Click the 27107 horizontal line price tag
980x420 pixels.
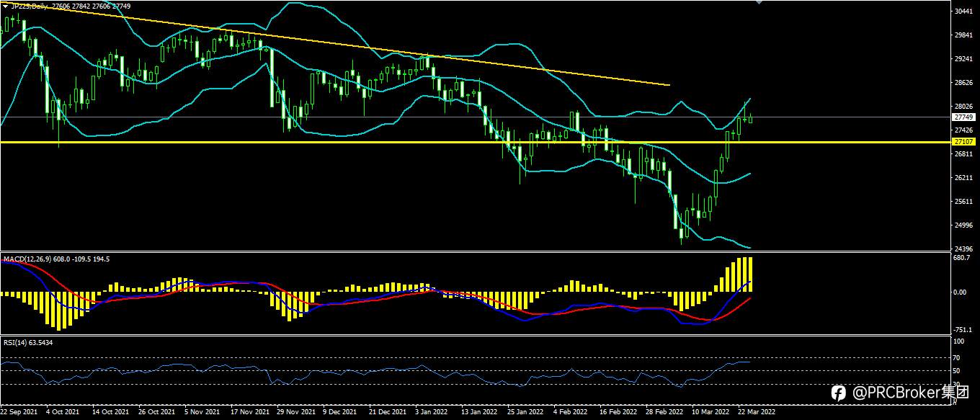coord(964,142)
